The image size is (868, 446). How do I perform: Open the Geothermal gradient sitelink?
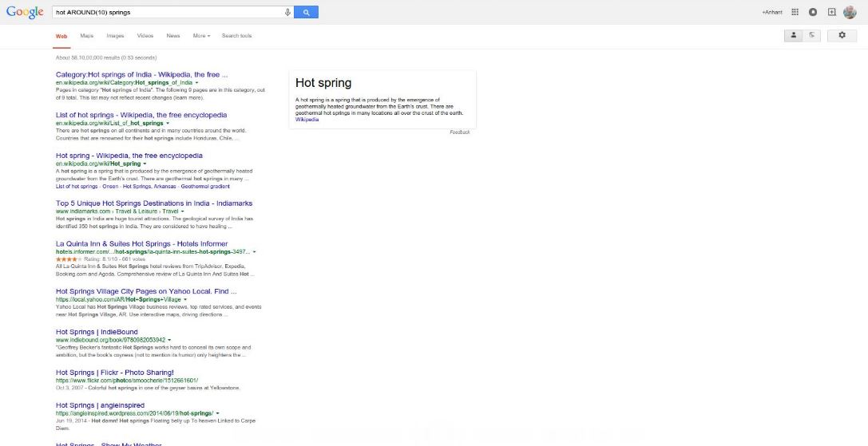coord(205,187)
